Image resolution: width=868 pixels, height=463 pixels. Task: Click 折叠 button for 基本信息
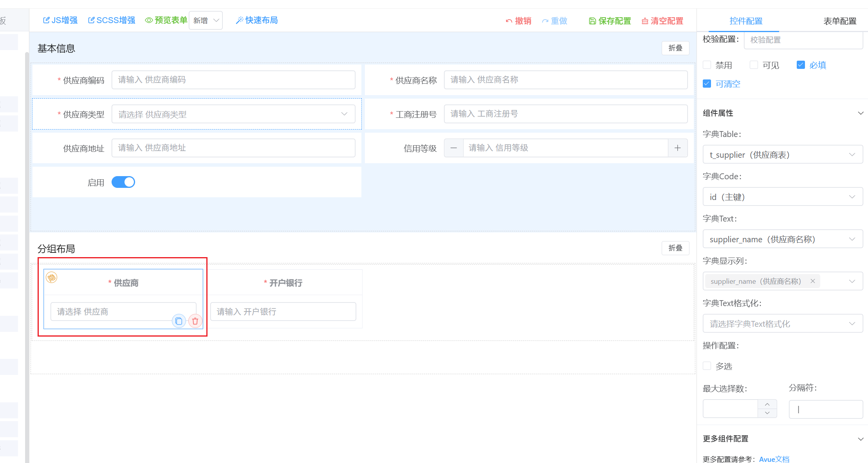pos(675,48)
